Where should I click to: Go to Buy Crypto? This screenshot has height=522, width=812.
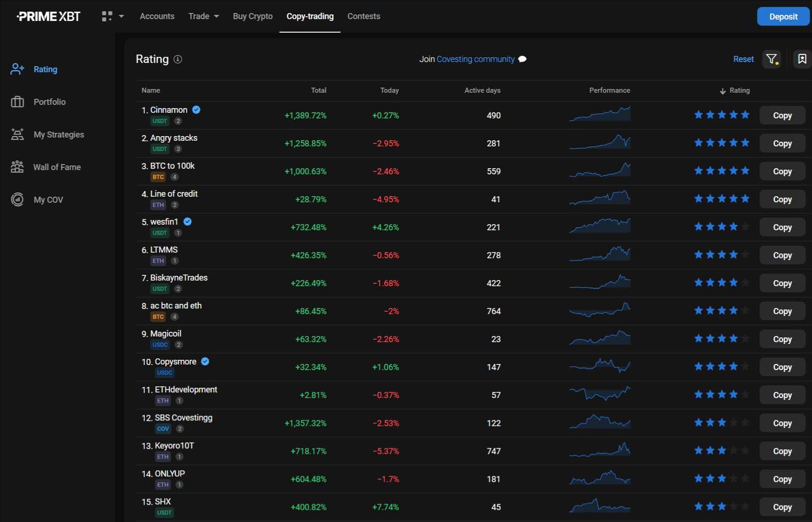click(x=253, y=16)
